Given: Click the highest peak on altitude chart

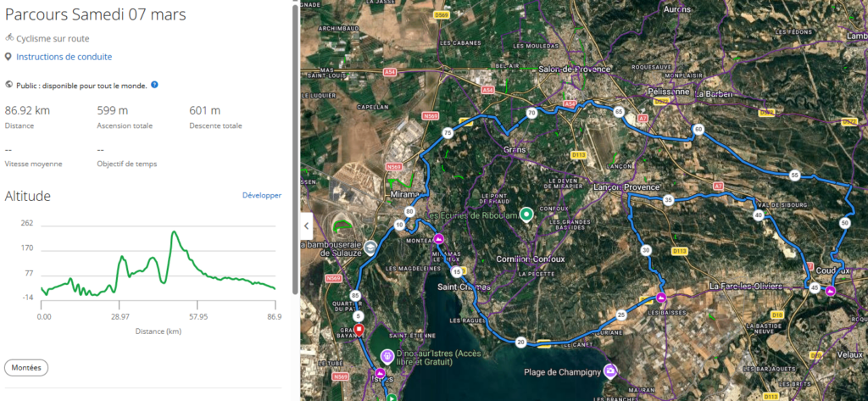Looking at the screenshot, I should (x=175, y=231).
